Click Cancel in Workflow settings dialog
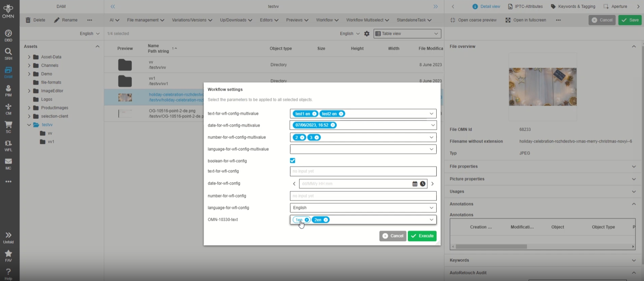This screenshot has width=644, height=281. pos(393,236)
